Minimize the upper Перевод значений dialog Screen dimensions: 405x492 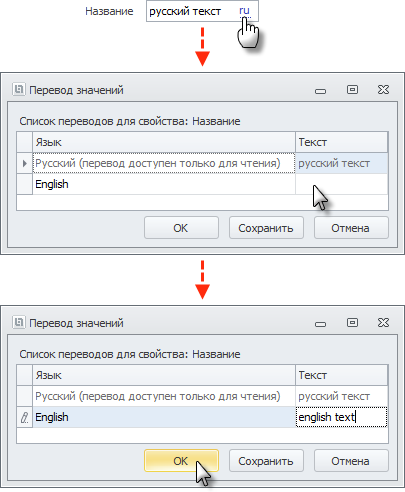click(x=320, y=91)
